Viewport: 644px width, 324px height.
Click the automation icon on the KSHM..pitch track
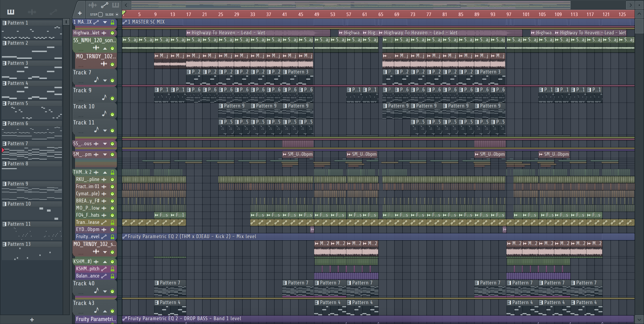click(104, 269)
